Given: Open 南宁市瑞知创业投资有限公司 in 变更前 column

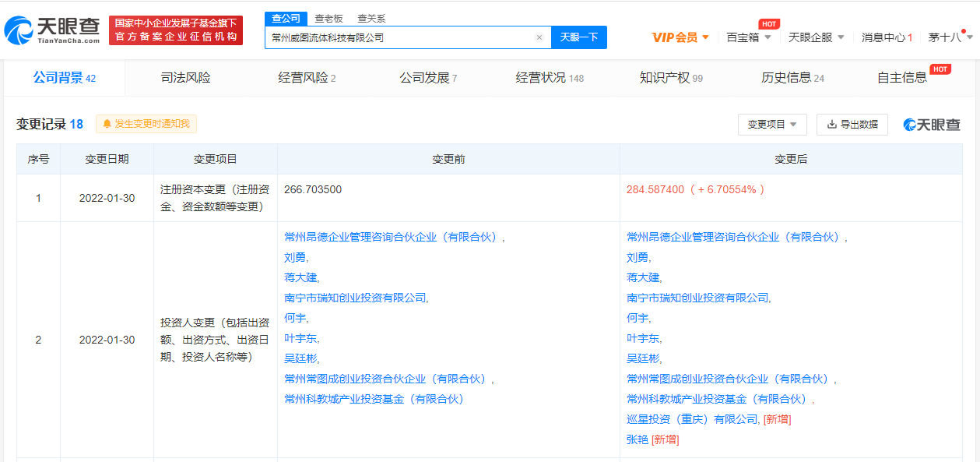Looking at the screenshot, I should (x=355, y=298).
